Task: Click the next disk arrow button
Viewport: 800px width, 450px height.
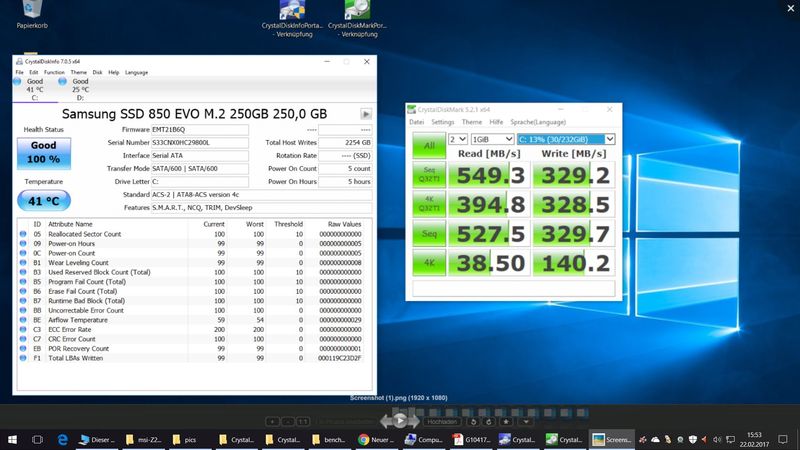Action: (x=366, y=114)
